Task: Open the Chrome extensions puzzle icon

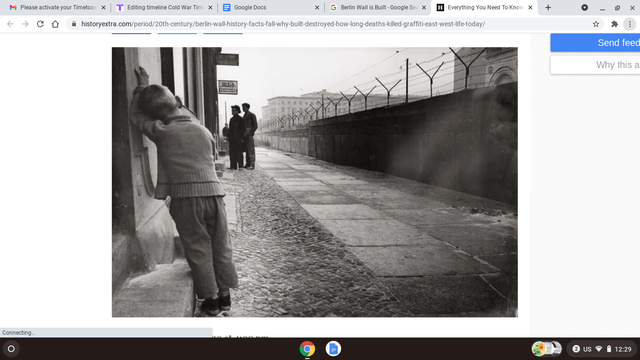Action: click(614, 24)
